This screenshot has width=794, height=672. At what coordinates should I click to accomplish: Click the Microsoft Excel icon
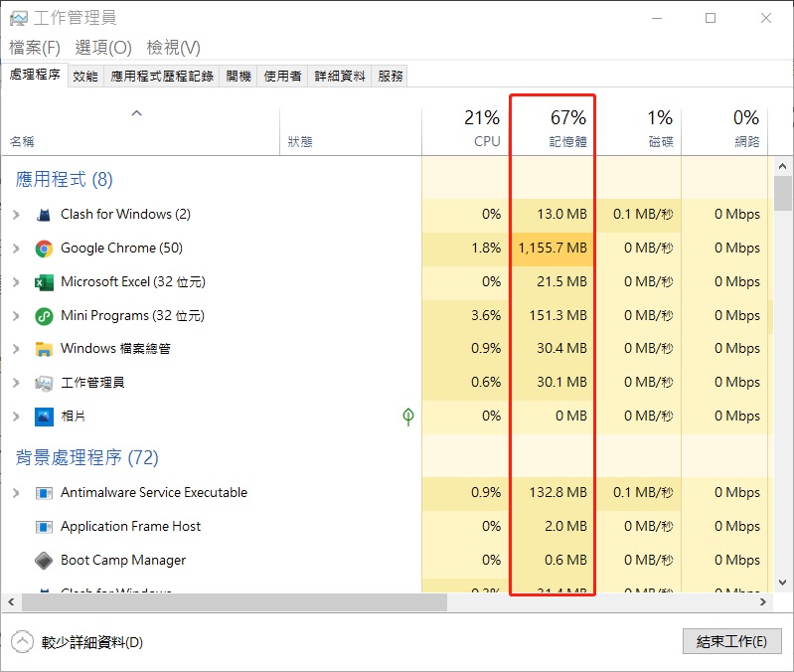(x=44, y=282)
